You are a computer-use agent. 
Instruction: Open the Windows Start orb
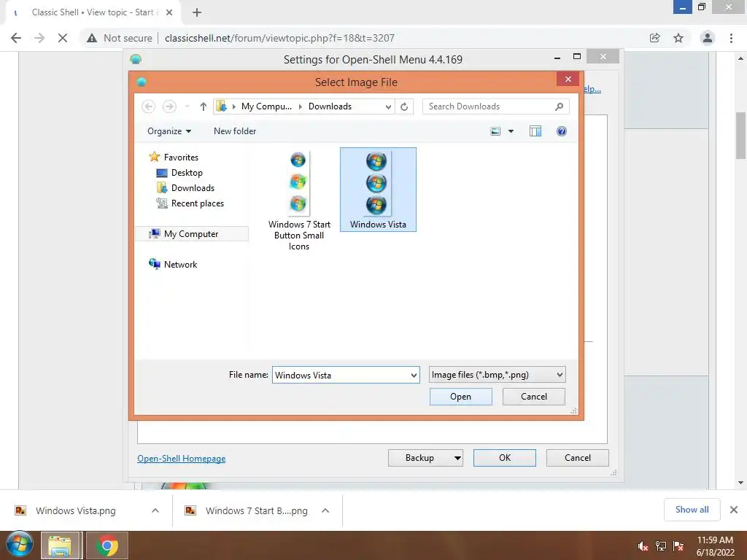19,545
